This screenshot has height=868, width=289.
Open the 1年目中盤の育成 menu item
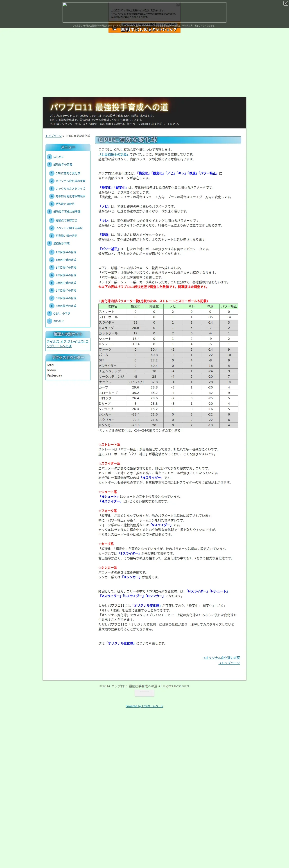click(66, 260)
